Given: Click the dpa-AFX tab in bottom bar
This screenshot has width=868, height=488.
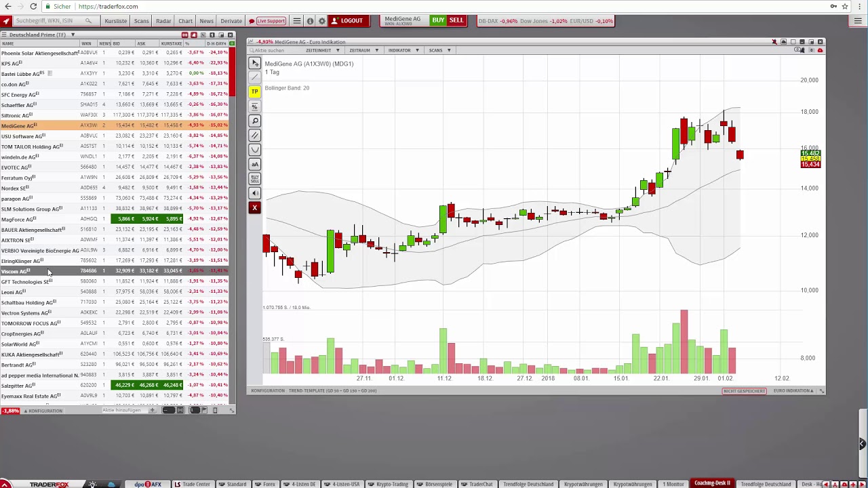Looking at the screenshot, I should point(148,484).
